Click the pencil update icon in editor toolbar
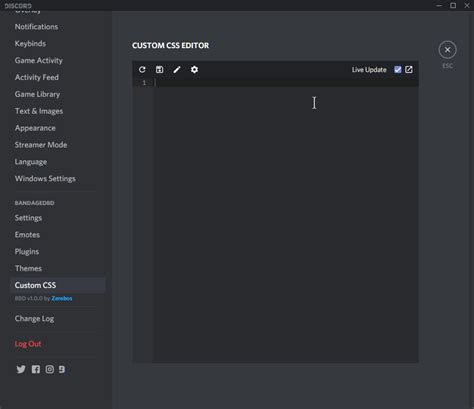Screen dimensions: 474x409 (x=177, y=69)
